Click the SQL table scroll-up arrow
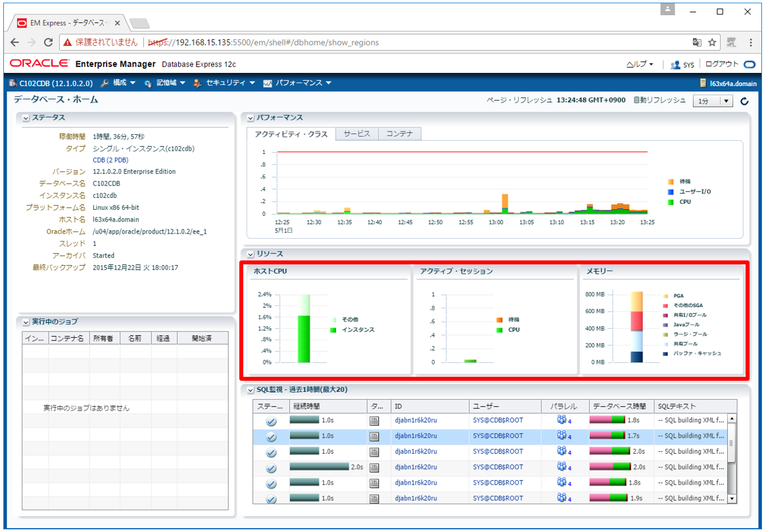Screen dimensions: 764x532 point(731,418)
